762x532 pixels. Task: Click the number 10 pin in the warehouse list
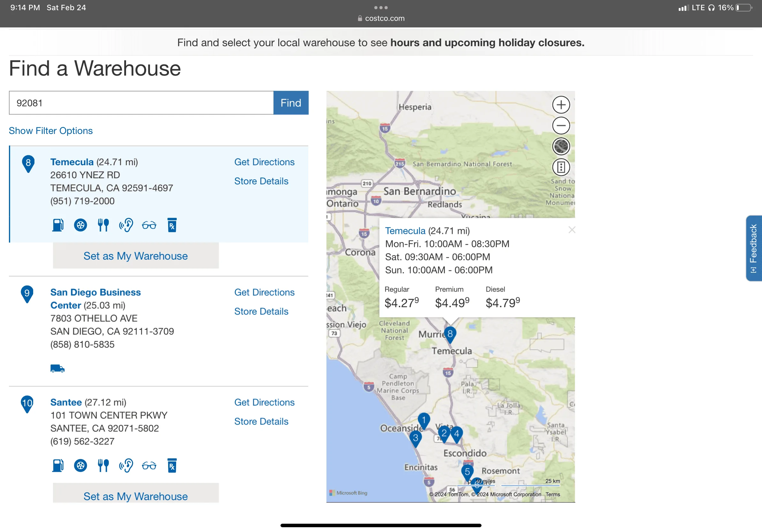click(27, 404)
